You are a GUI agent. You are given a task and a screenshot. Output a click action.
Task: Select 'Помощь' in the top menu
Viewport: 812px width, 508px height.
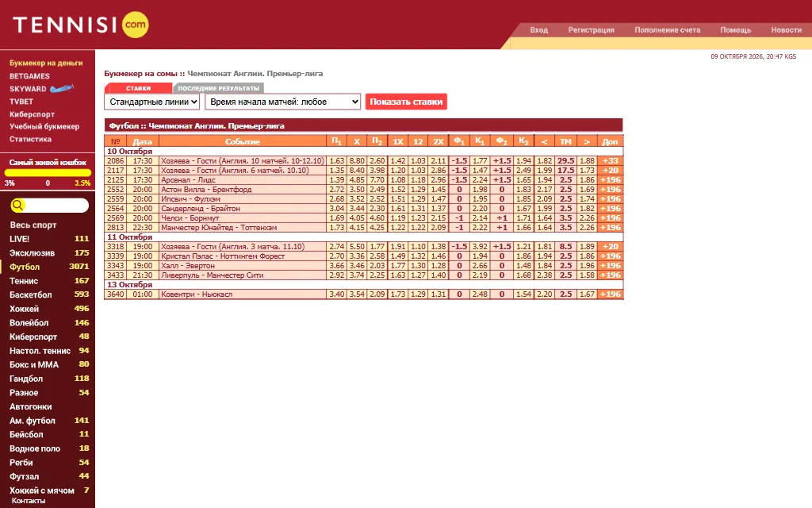[735, 30]
